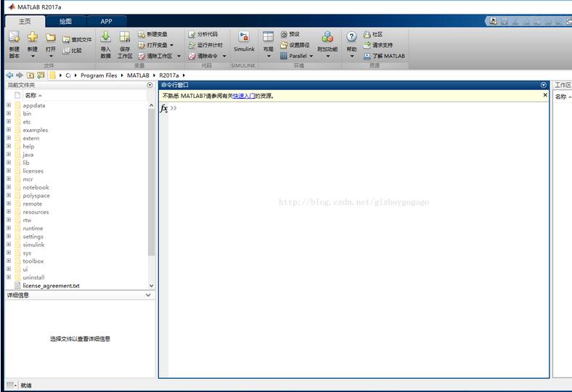572x392 pixels.
Task: Click the file list scrollbar up arrow
Action: 152,105
